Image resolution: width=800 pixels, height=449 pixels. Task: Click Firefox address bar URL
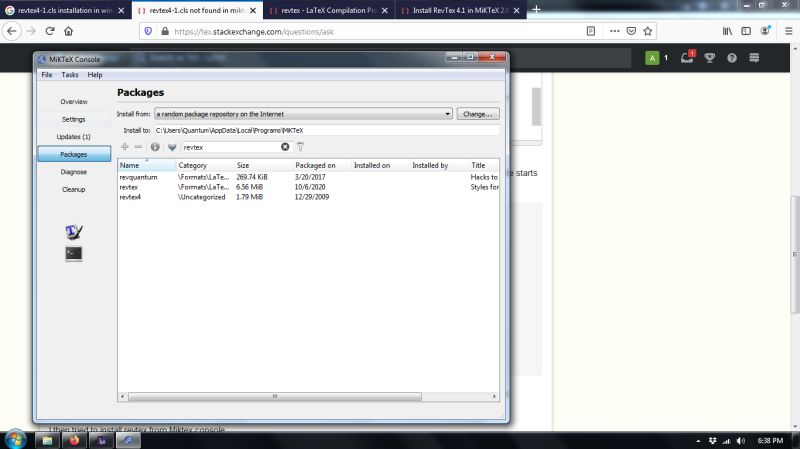click(x=254, y=32)
